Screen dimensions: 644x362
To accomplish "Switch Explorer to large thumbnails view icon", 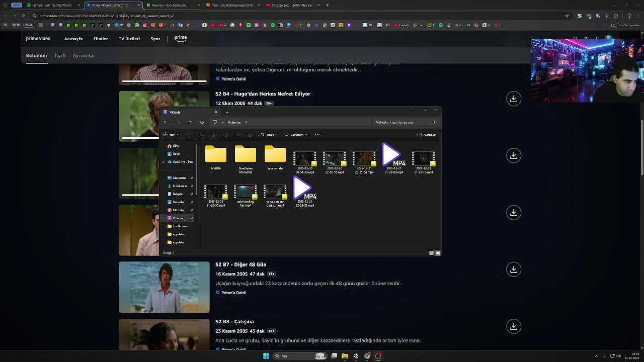I will [x=438, y=253].
